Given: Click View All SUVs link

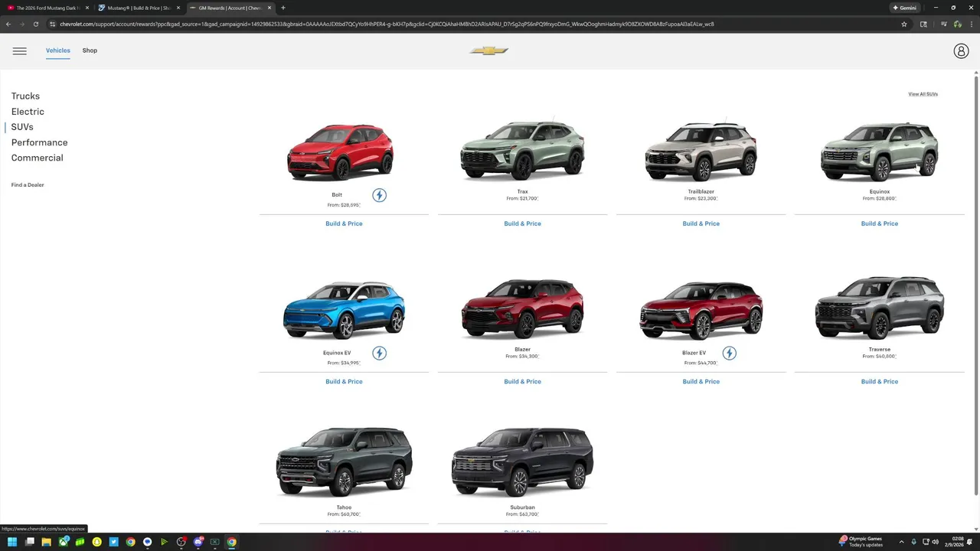Looking at the screenshot, I should point(923,94).
